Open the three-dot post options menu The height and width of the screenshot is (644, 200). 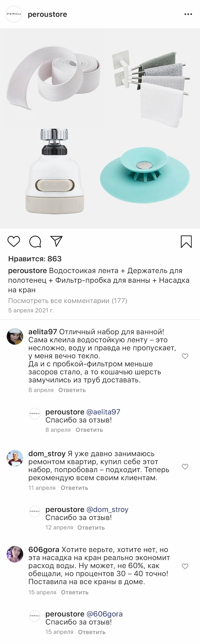(188, 14)
